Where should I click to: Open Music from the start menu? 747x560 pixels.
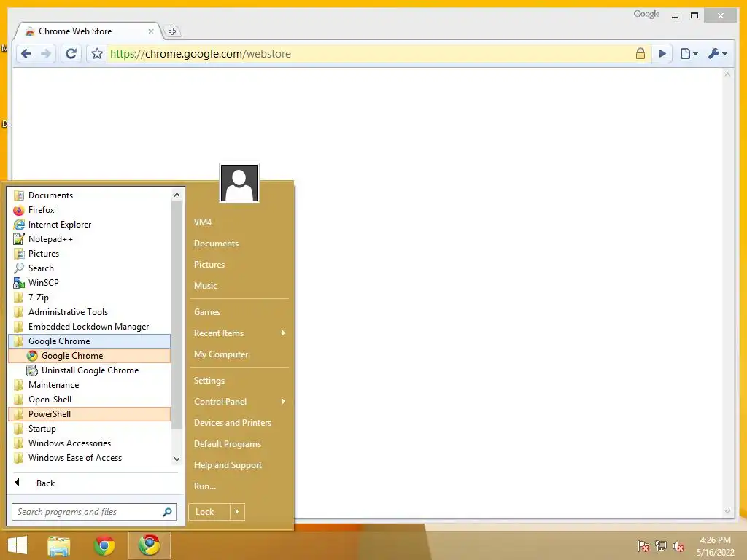239,286
